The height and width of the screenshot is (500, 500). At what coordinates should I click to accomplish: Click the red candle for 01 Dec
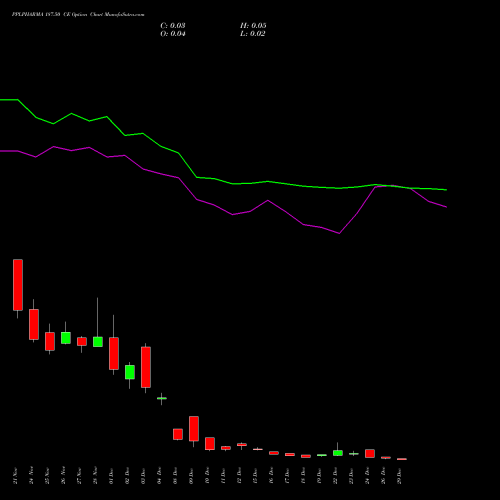(114, 353)
